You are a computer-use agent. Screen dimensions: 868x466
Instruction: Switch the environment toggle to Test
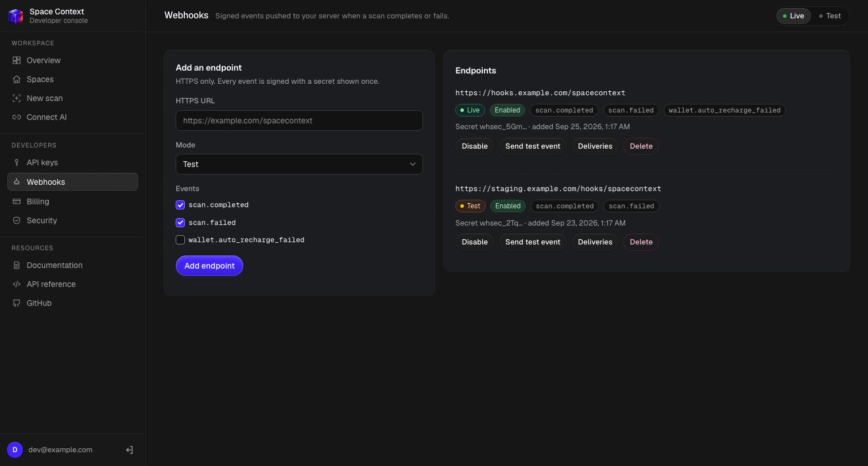click(830, 16)
